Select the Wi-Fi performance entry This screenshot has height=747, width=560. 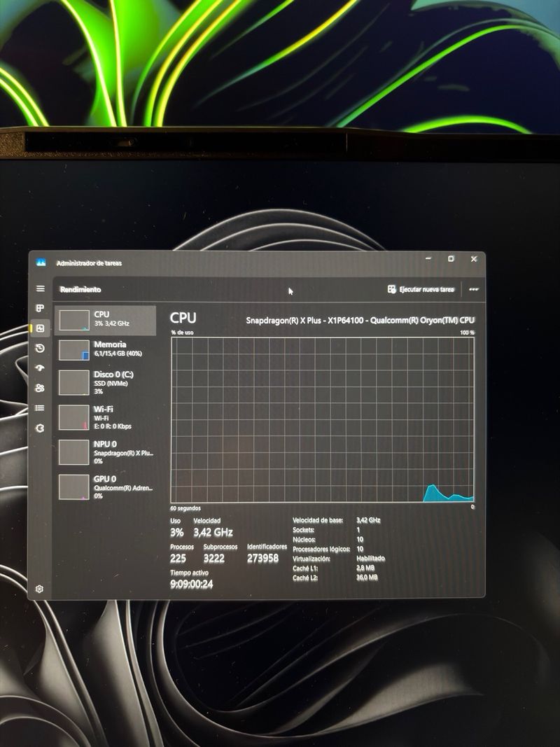coord(106,417)
